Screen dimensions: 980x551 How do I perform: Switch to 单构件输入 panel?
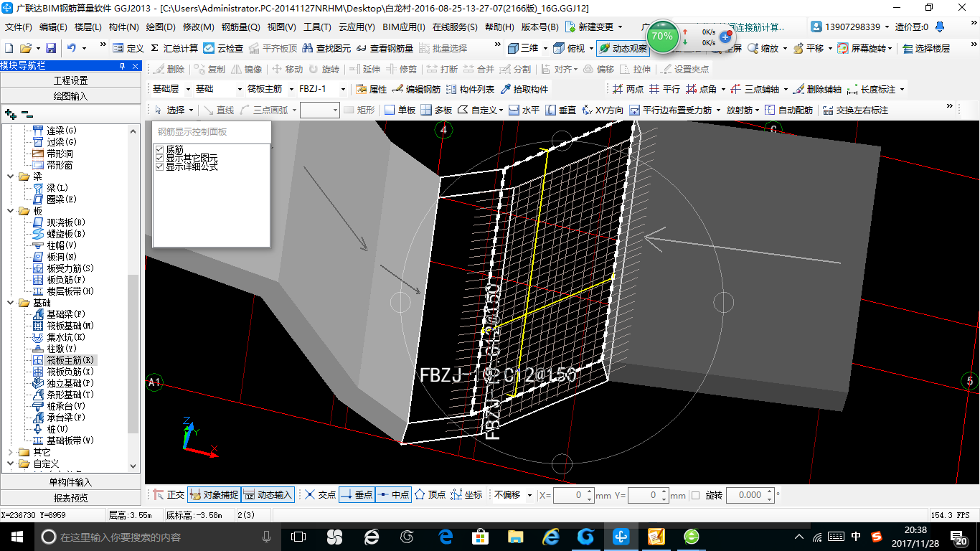[71, 482]
